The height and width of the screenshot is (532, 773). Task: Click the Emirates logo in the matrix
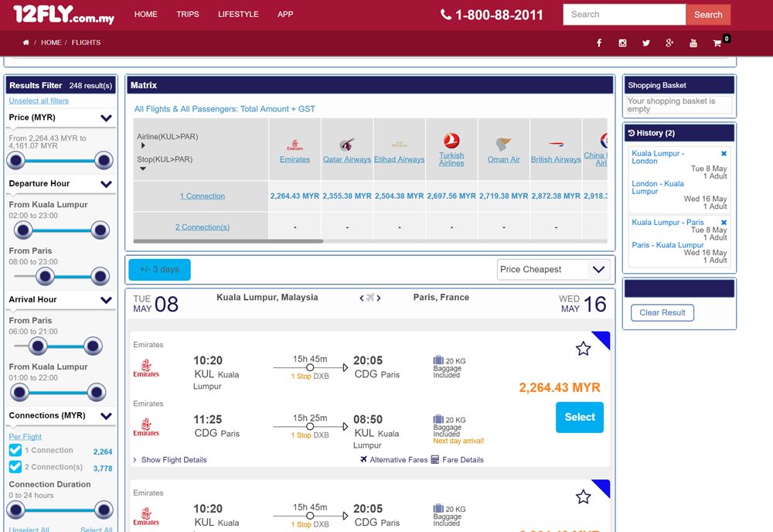coord(295,145)
